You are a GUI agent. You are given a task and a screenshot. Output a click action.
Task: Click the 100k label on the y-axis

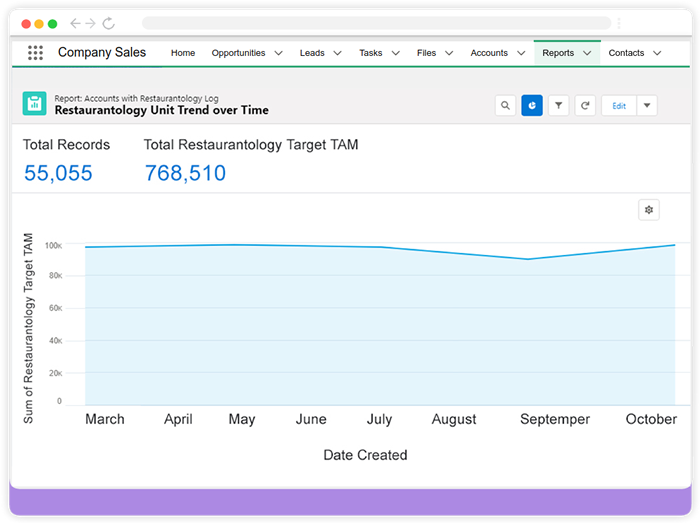(x=53, y=245)
